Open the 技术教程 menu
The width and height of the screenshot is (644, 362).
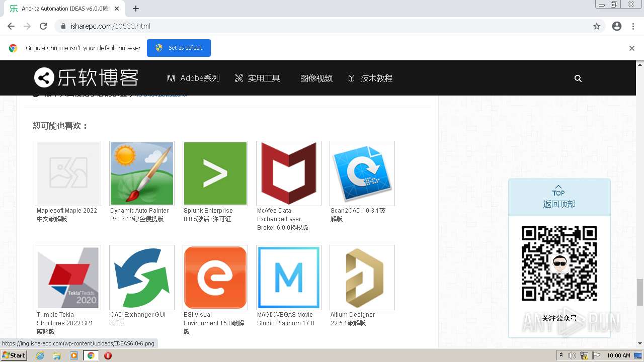[x=370, y=78]
